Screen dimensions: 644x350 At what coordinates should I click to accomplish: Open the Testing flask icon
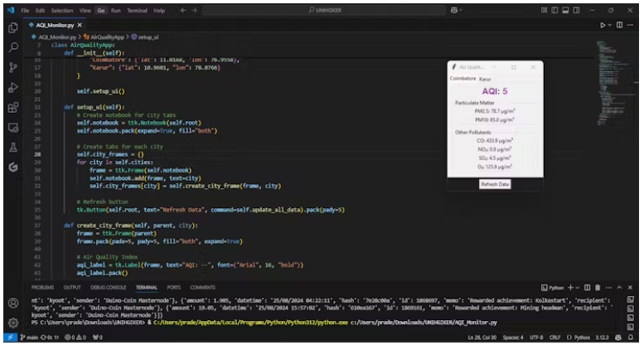tap(12, 147)
